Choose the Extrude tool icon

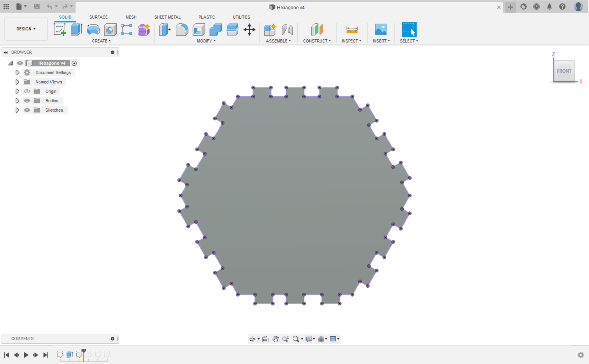coord(76,29)
